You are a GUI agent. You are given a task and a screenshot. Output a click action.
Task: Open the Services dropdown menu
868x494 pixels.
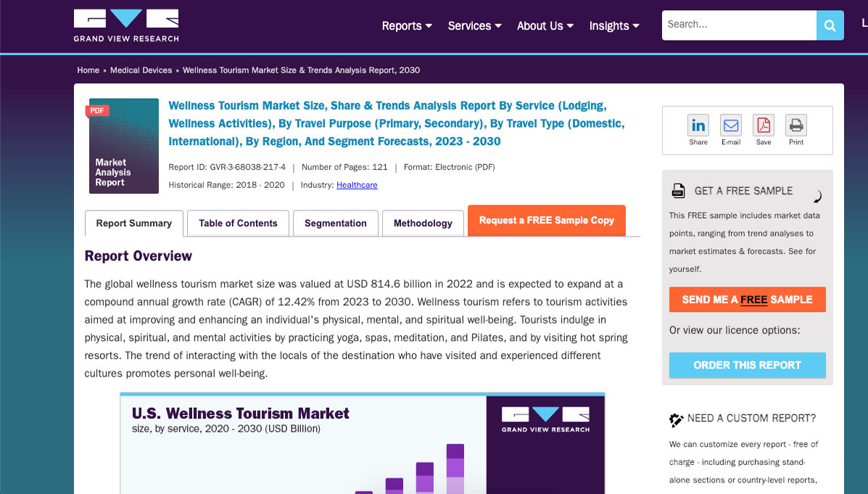coord(474,26)
